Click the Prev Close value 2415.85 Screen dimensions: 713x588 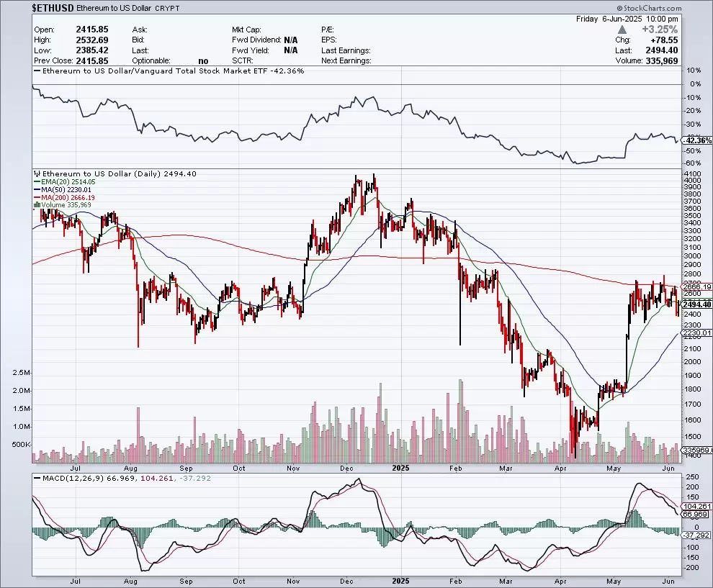(x=92, y=61)
